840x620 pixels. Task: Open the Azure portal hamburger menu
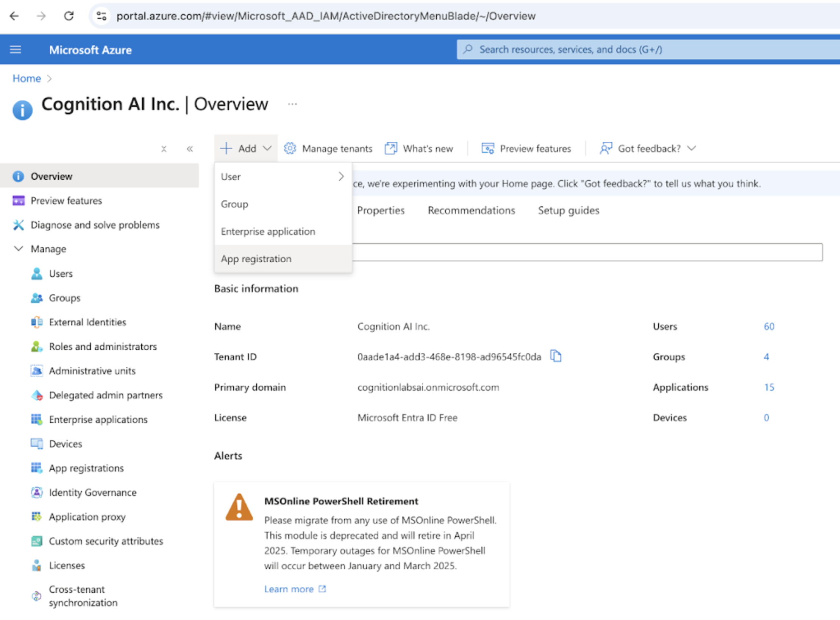[16, 50]
